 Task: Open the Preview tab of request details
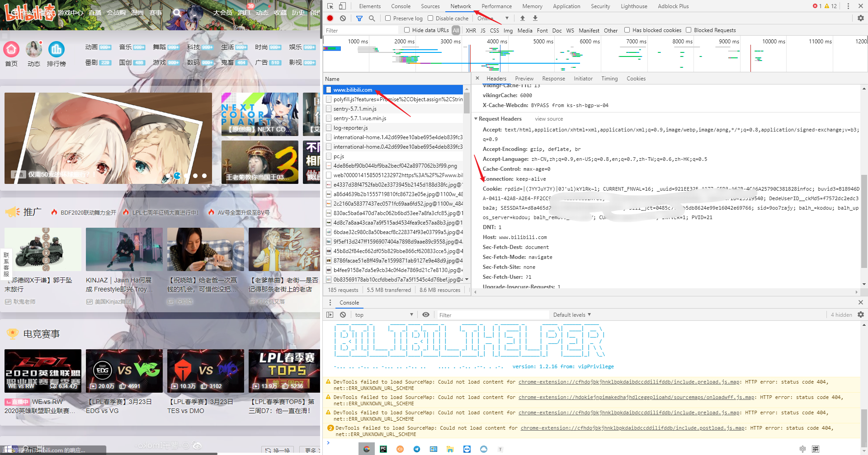[x=524, y=78]
